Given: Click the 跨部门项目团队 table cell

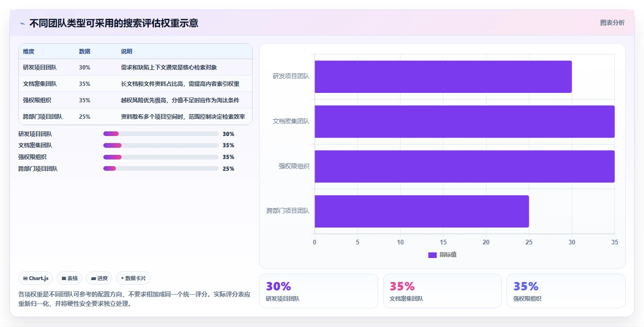Looking at the screenshot, I should pyautogui.click(x=43, y=117).
